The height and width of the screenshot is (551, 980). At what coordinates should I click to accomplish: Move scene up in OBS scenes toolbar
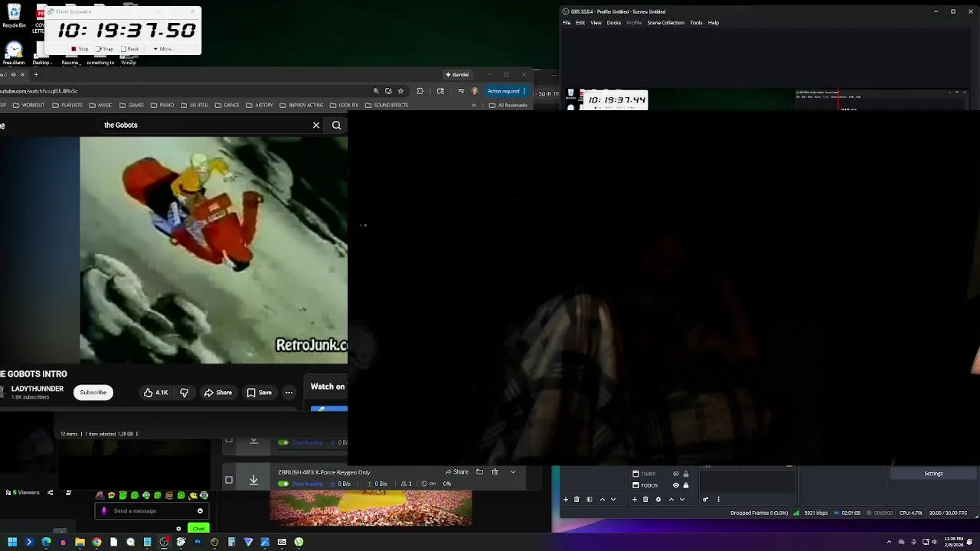pos(602,499)
